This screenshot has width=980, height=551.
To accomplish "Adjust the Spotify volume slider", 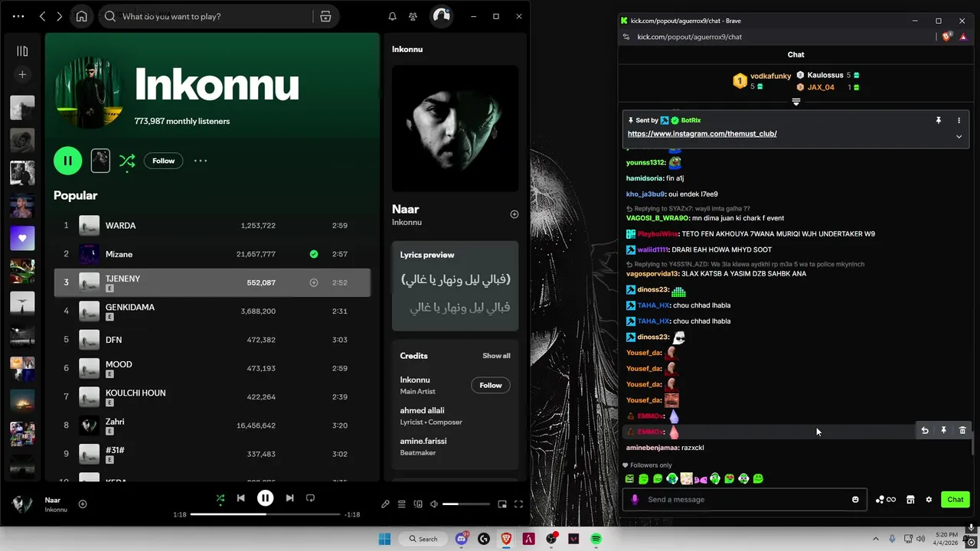I will click(465, 504).
